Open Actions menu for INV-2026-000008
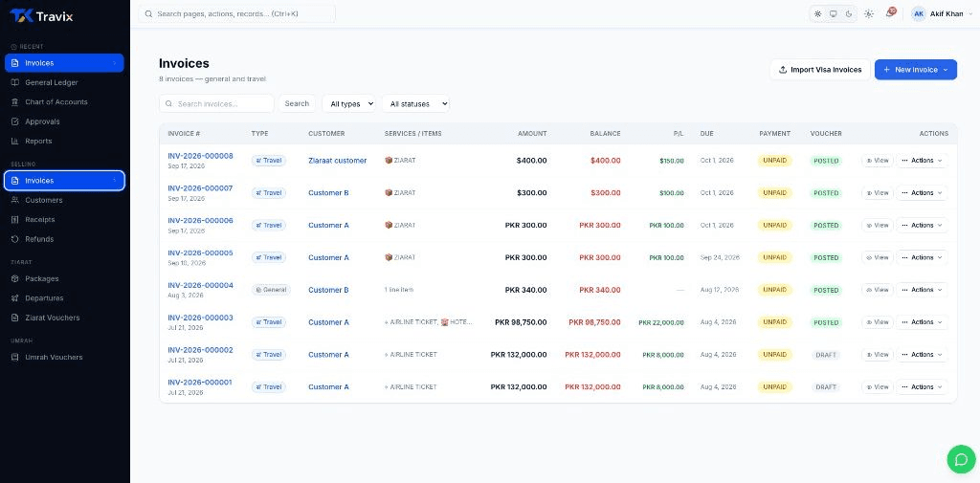This screenshot has width=980, height=483. coord(922,161)
